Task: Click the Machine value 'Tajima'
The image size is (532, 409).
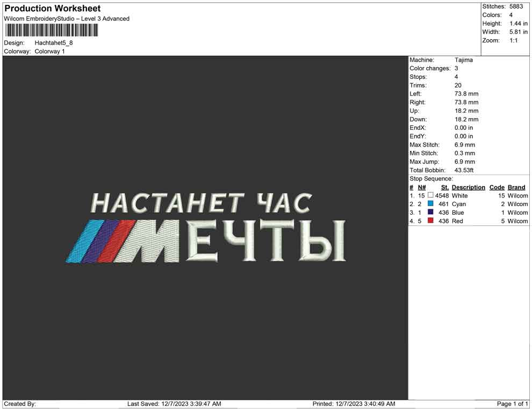Action: tap(463, 60)
